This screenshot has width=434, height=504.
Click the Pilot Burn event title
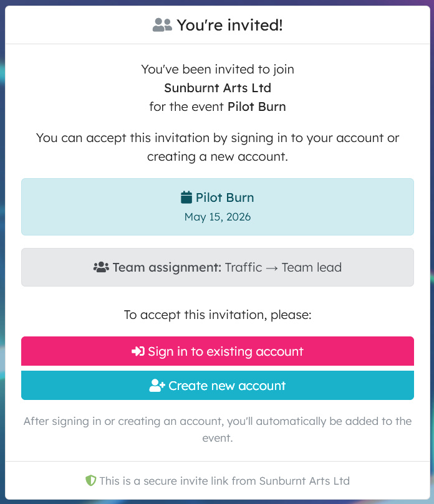tap(224, 197)
